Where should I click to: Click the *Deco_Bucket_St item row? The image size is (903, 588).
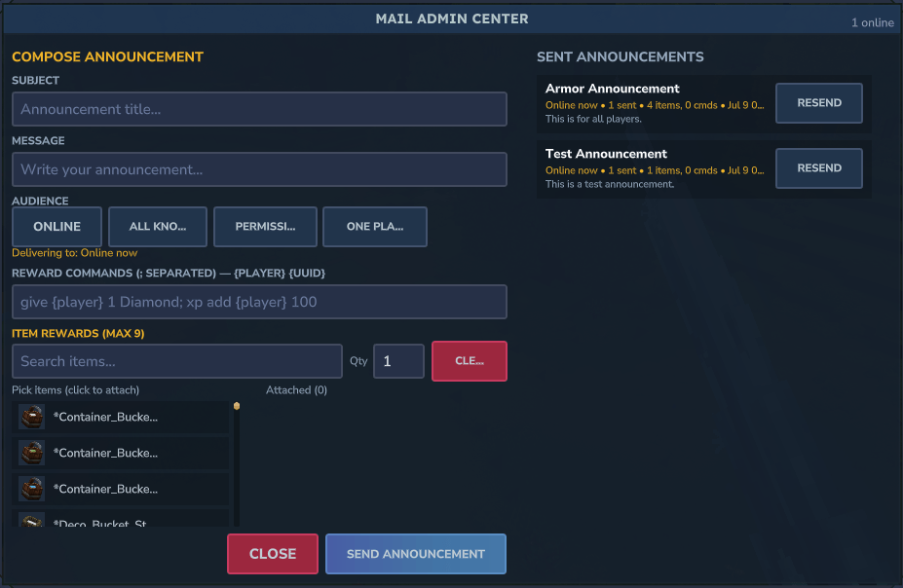[121, 519]
